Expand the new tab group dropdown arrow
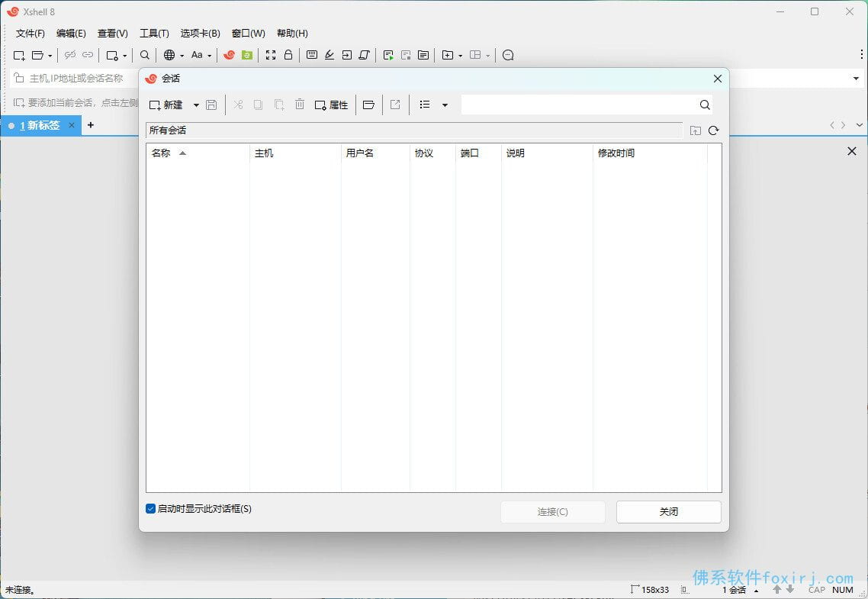The height and width of the screenshot is (599, 868). point(460,56)
